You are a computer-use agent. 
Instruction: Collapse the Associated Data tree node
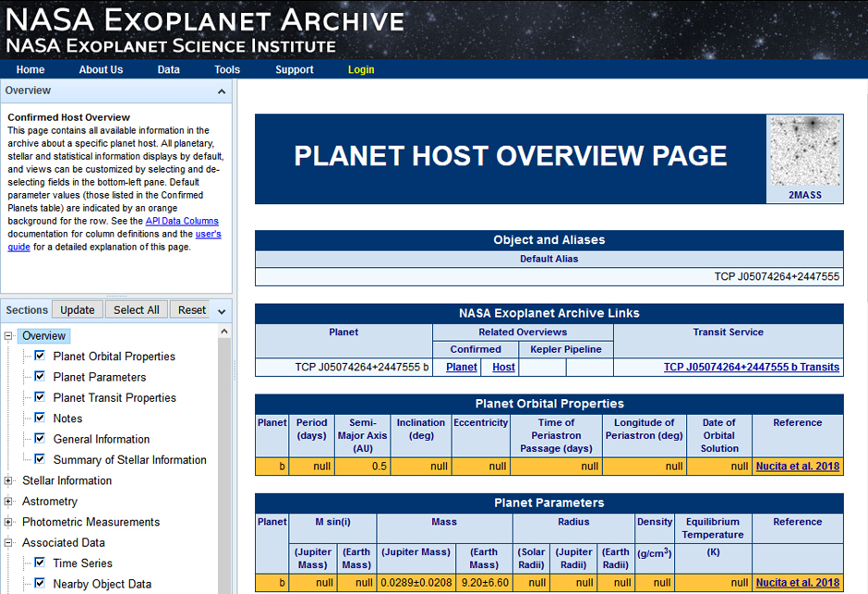pyautogui.click(x=8, y=543)
